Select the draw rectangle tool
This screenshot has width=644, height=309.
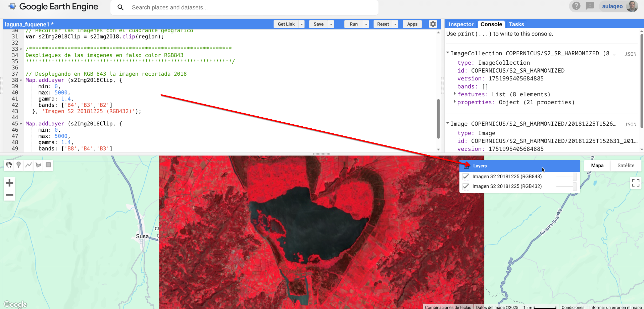48,165
